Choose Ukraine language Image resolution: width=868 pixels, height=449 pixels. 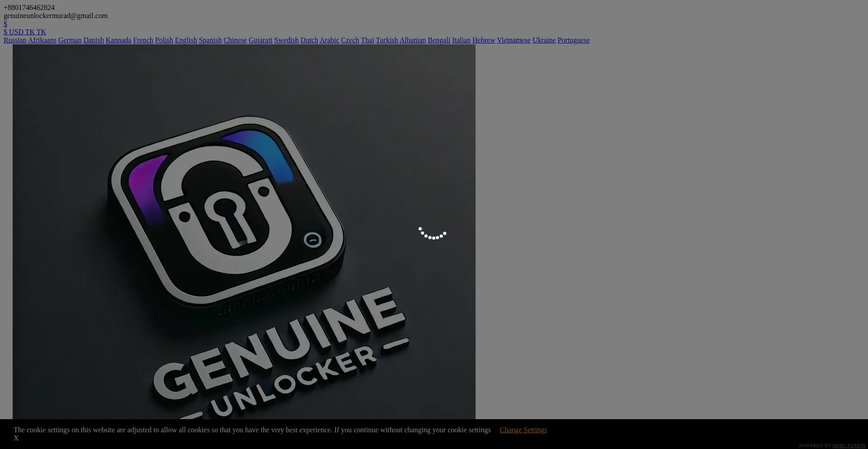click(x=544, y=40)
